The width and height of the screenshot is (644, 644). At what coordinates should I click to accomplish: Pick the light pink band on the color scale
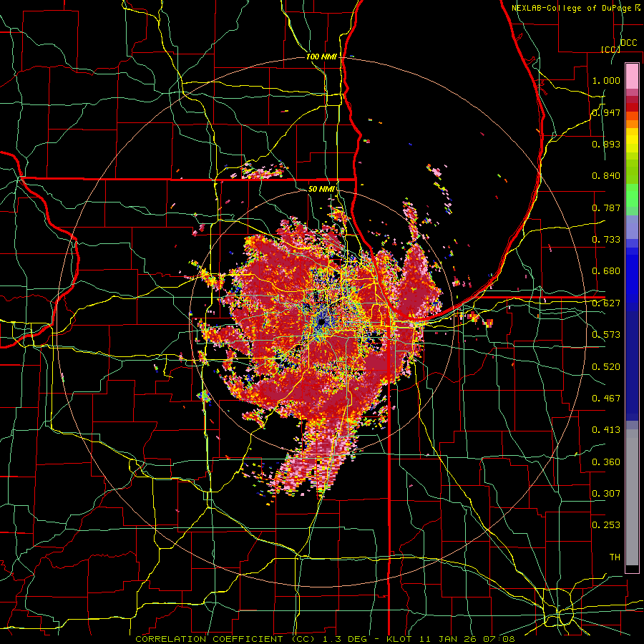pyautogui.click(x=632, y=76)
